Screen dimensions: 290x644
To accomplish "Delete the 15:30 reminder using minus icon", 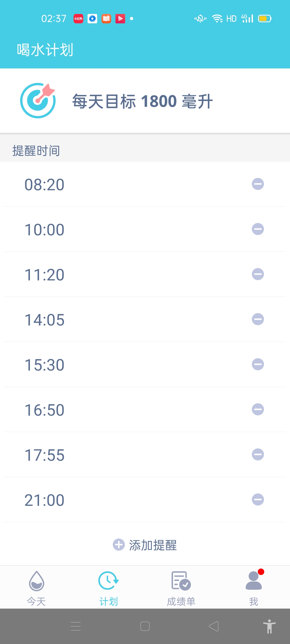I will tap(258, 364).
